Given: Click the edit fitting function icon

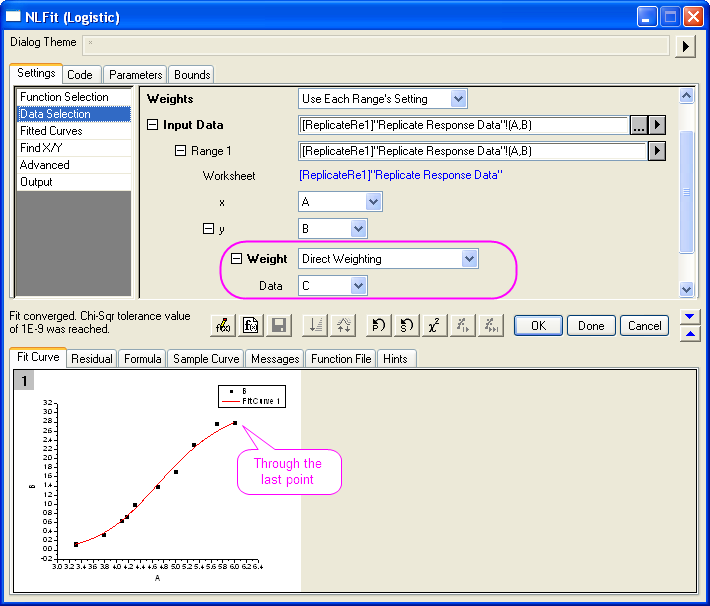Looking at the screenshot, I should coord(223,326).
